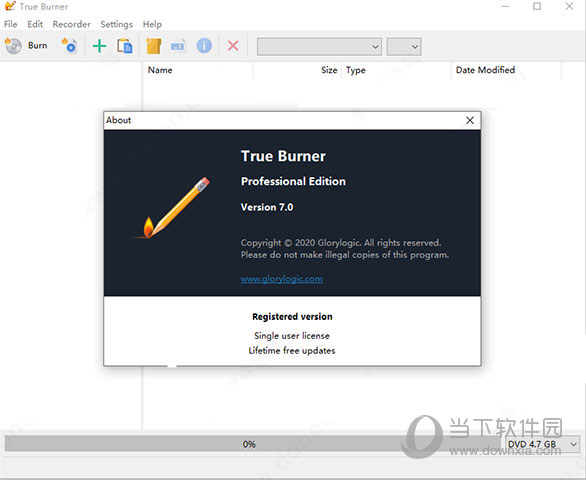Click the paste files clipboard icon

point(125,46)
